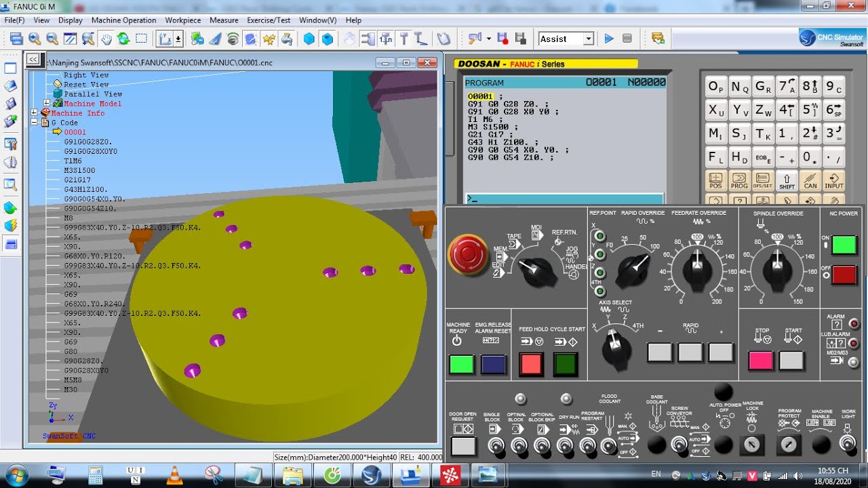Select the pan hand tool in toolbar

(x=106, y=39)
